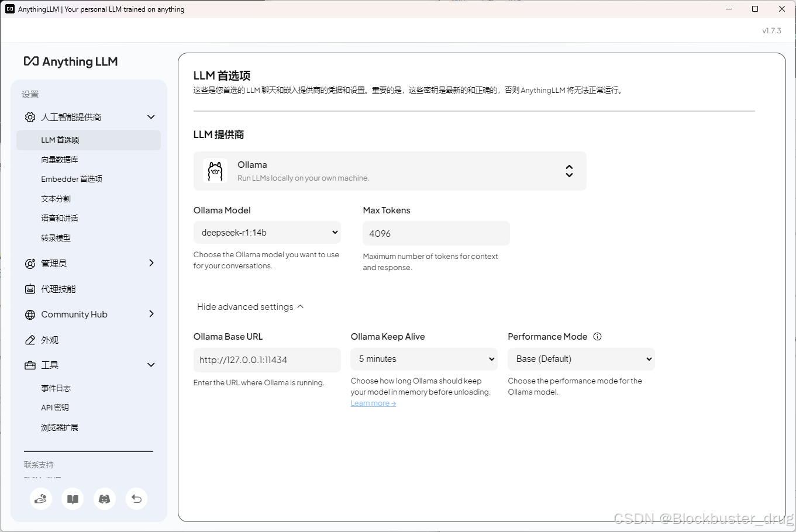Image resolution: width=796 pixels, height=532 pixels.
Task: Click the Ollama Keep Alive label
Action: pos(388,337)
